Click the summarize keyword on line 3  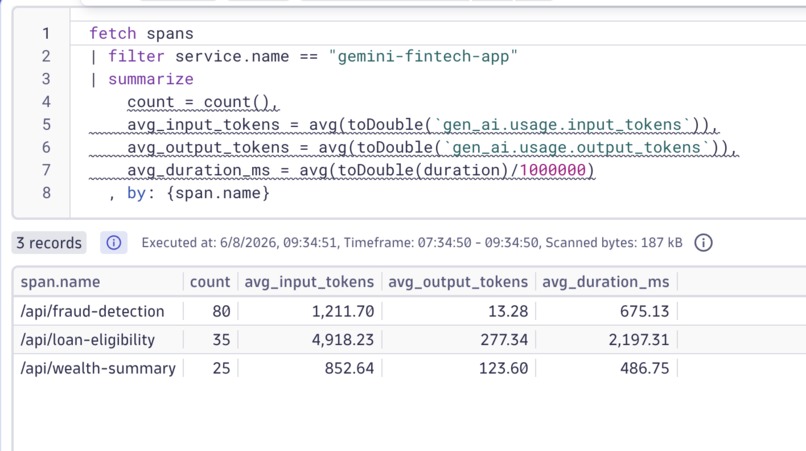[151, 79]
